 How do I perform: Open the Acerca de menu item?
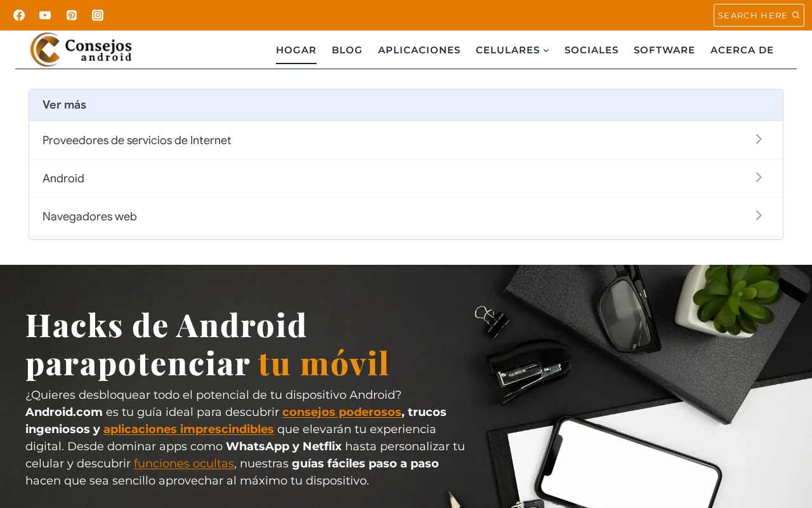(x=742, y=50)
